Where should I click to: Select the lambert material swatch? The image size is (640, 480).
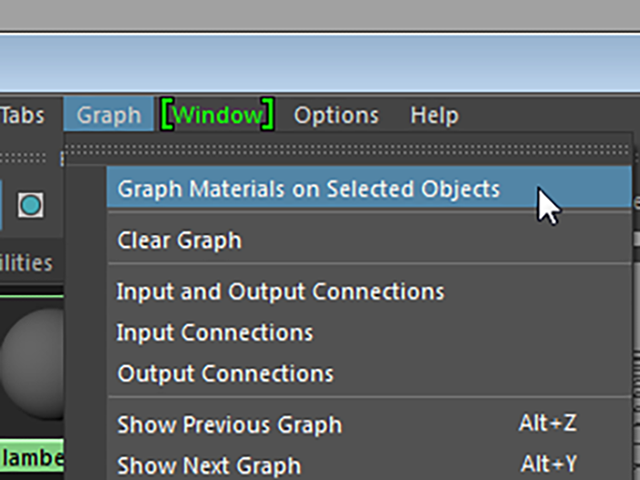coord(32,363)
